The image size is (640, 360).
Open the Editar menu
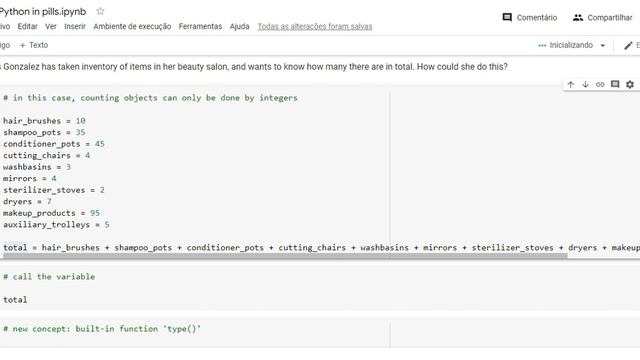coord(27,27)
